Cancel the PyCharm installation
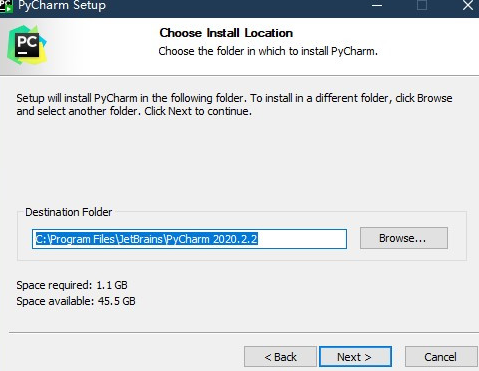This screenshot has height=371, width=479. pyautogui.click(x=441, y=357)
